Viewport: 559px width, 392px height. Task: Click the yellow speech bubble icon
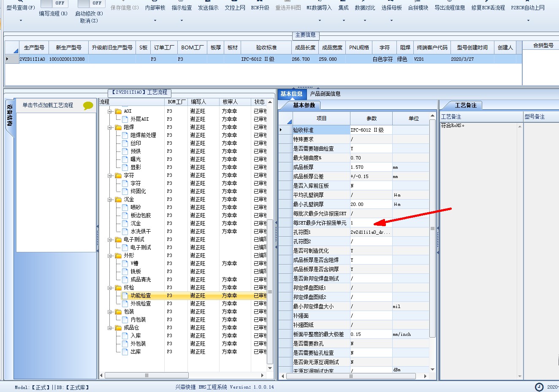coord(88,105)
